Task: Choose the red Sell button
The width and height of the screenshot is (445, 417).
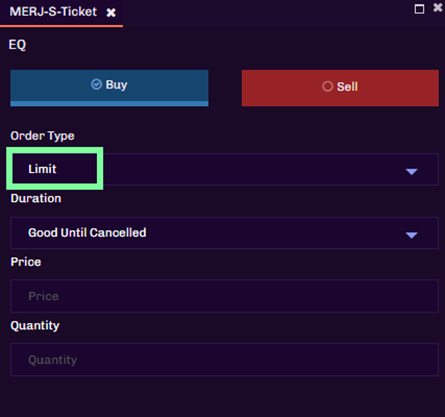Action: [x=340, y=88]
